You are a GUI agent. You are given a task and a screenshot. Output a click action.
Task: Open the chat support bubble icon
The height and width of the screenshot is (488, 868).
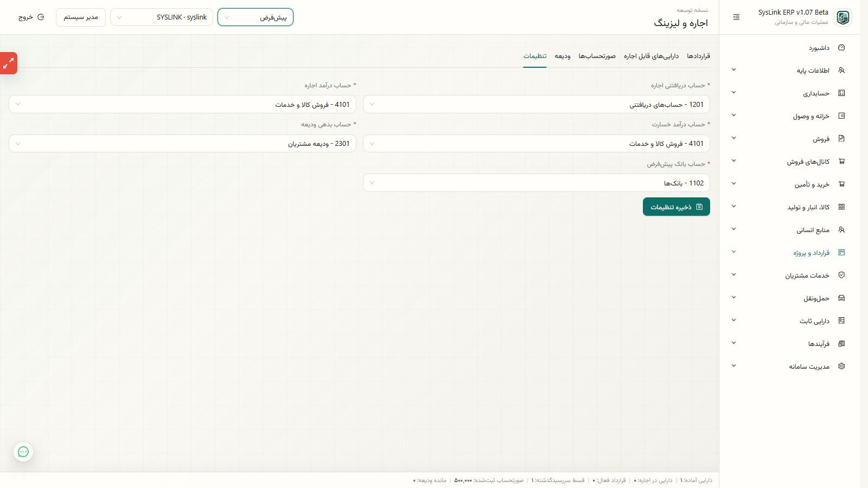pos(23,452)
